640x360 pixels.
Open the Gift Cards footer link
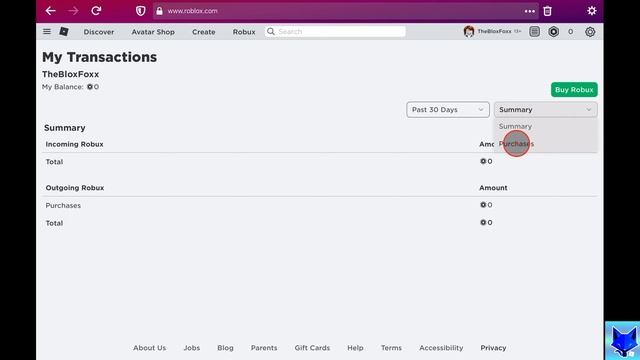click(312, 348)
